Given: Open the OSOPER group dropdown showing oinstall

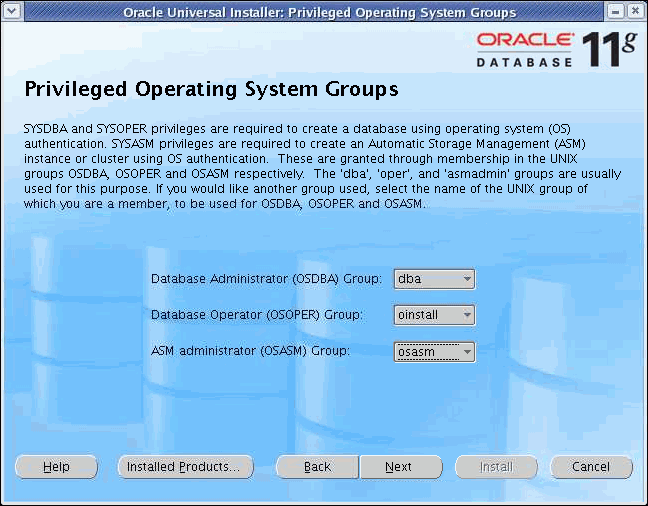Looking at the screenshot, I should [435, 315].
